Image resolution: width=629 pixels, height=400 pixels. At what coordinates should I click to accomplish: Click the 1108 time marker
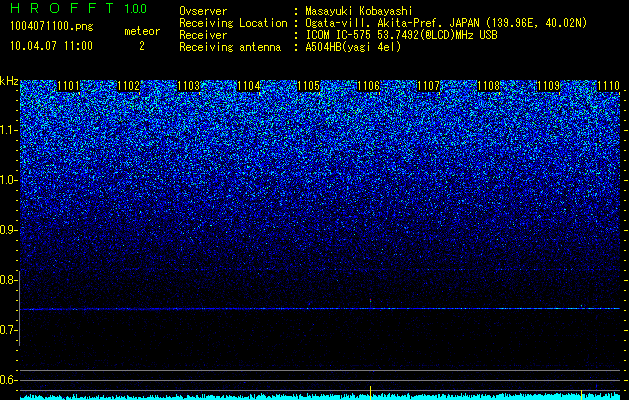click(489, 86)
